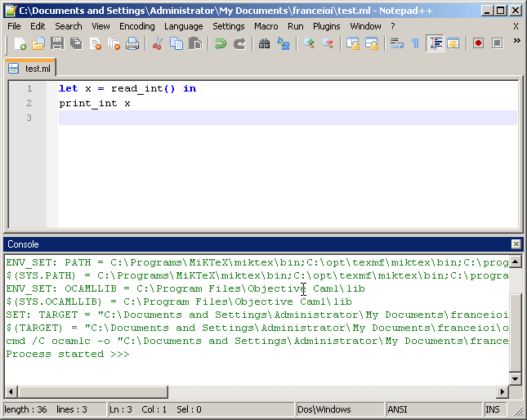Open the Plugins menu

[x=326, y=26]
